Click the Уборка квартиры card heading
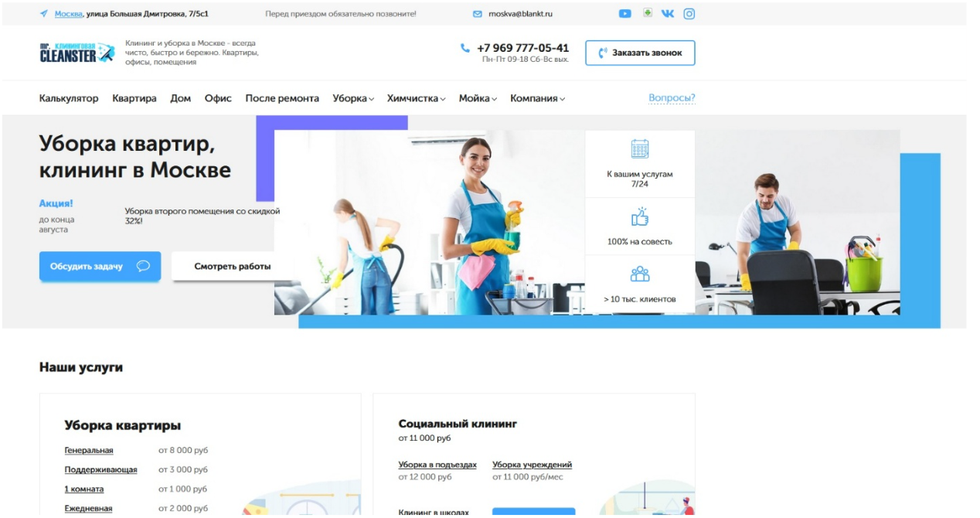980x518 pixels. [x=123, y=425]
